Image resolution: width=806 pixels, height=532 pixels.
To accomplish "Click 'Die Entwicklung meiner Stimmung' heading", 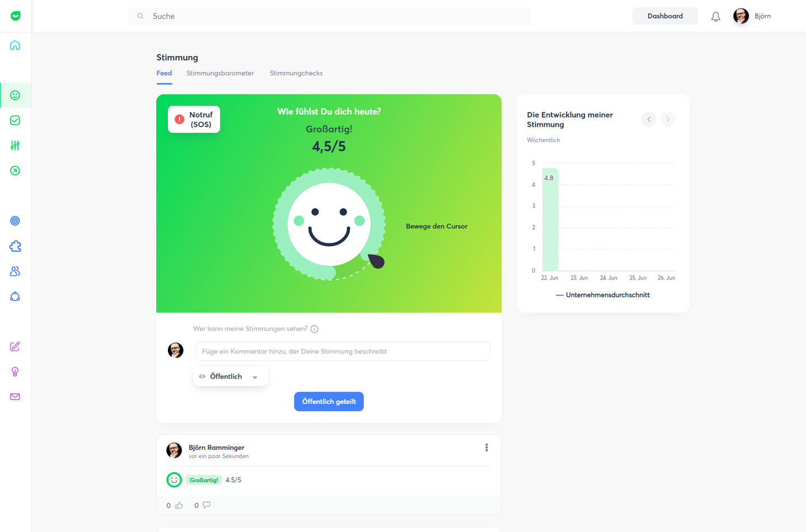I will (570, 120).
